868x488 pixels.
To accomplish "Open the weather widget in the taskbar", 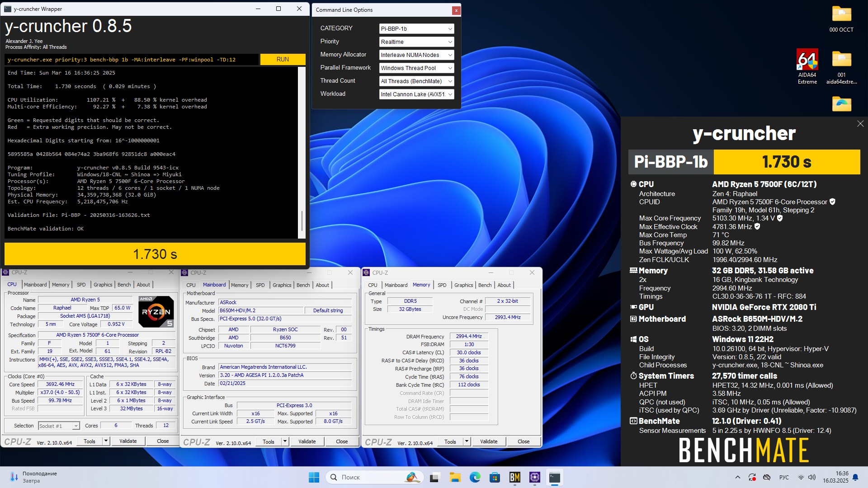I will point(33,477).
